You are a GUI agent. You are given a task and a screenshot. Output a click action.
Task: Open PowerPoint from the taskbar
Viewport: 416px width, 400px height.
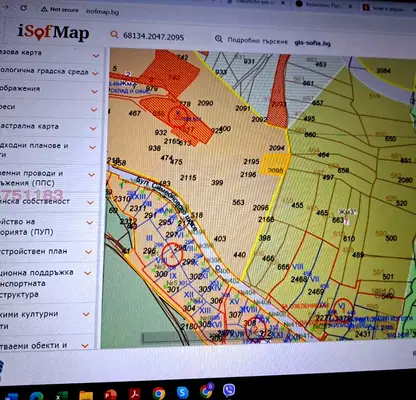click(110, 395)
